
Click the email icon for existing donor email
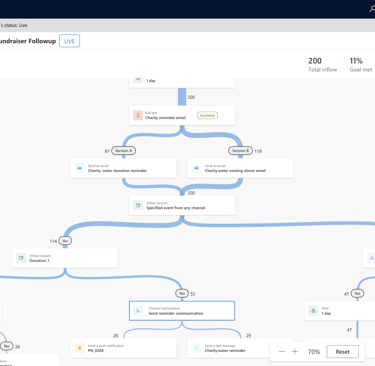point(197,168)
